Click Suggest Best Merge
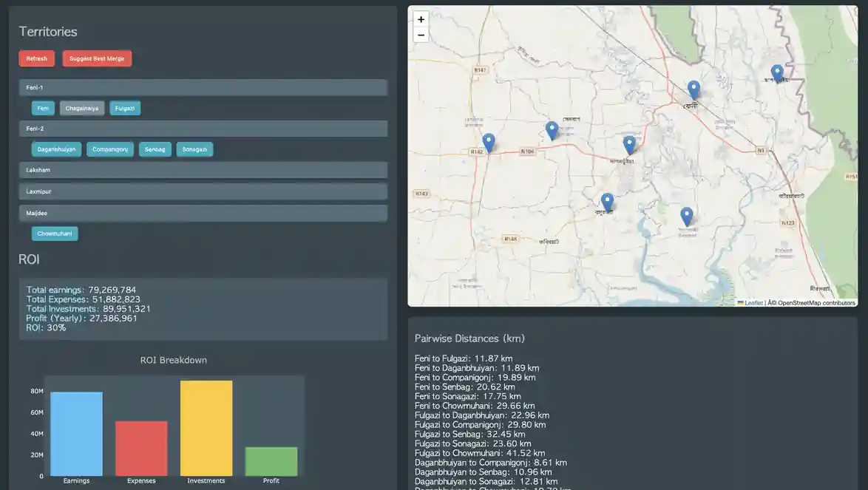 coord(97,59)
